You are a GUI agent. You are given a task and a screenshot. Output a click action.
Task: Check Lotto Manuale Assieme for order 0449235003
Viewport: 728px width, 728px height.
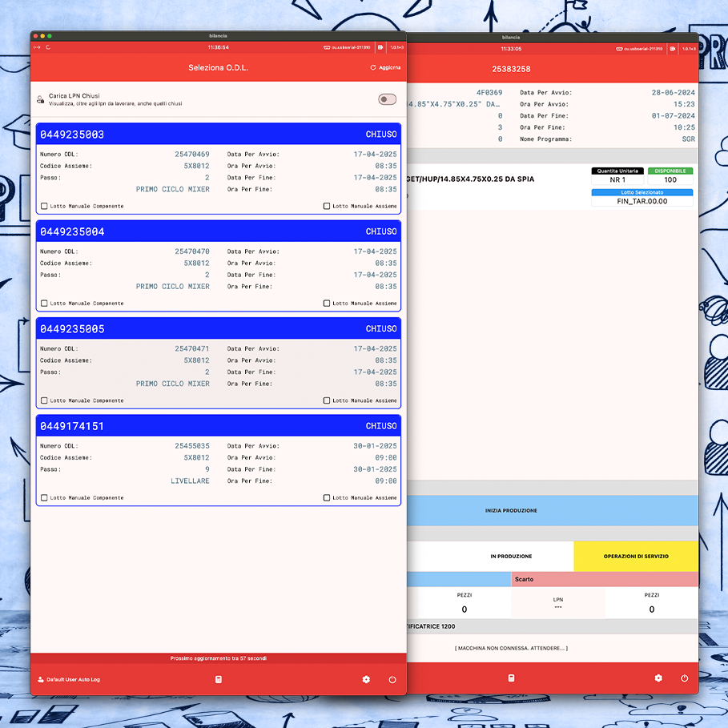pyautogui.click(x=327, y=206)
